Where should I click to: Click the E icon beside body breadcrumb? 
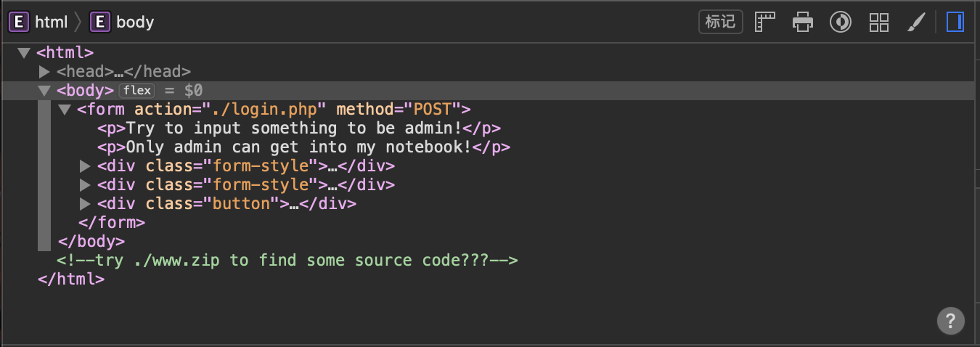(99, 22)
